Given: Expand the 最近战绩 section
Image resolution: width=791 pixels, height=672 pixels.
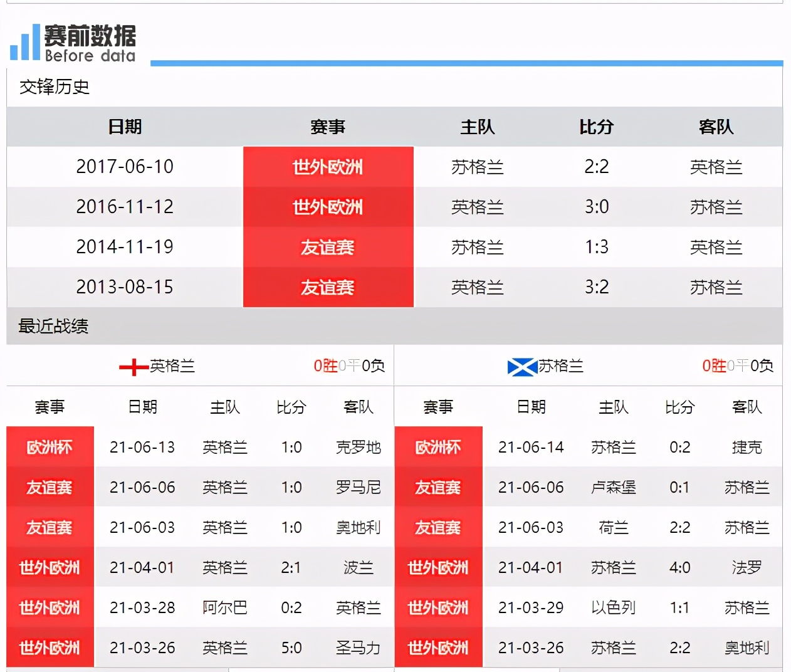Looking at the screenshot, I should coord(53,327).
